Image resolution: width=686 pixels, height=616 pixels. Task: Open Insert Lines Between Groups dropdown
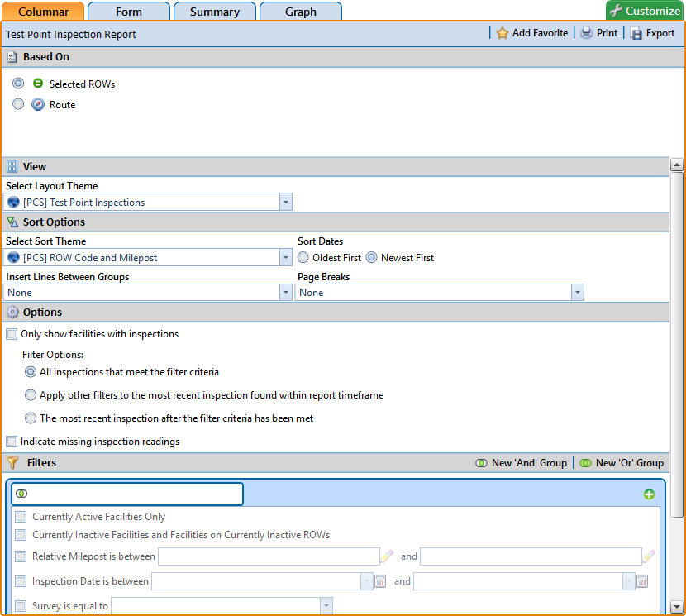click(x=286, y=292)
